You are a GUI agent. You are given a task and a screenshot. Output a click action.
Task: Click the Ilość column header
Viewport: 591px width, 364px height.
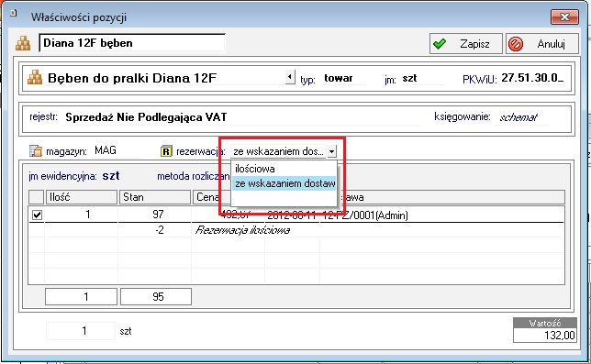(81, 197)
